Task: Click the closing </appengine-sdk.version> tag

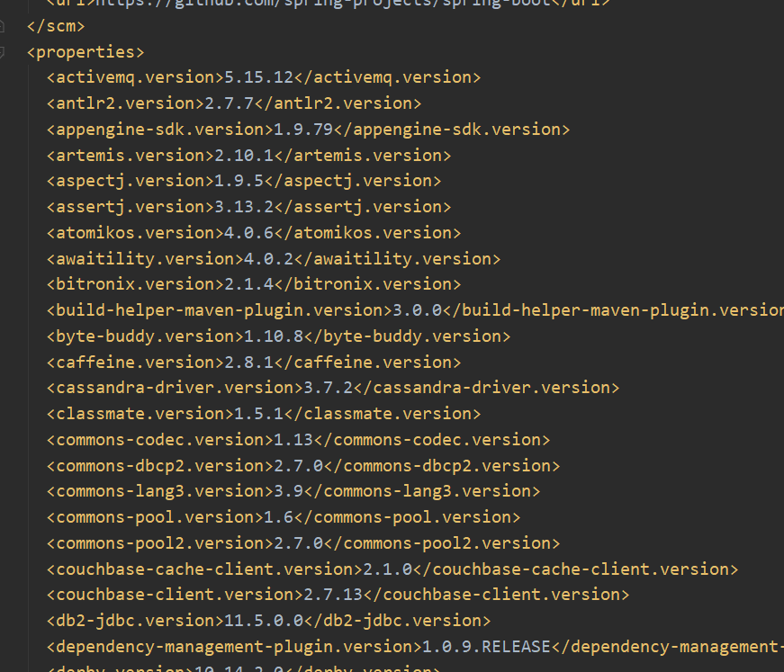Action: pyautogui.click(x=452, y=130)
